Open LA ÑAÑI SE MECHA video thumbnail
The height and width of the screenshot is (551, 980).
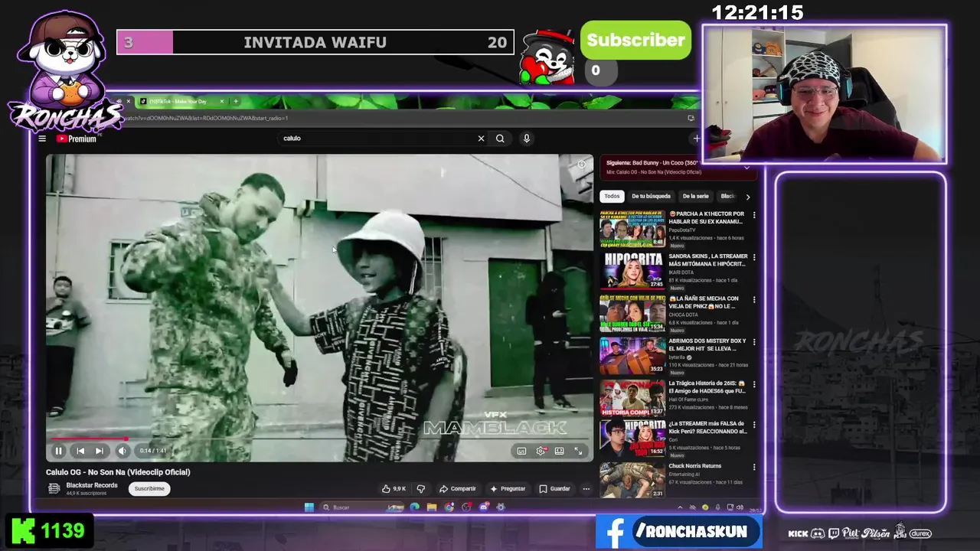632,312
